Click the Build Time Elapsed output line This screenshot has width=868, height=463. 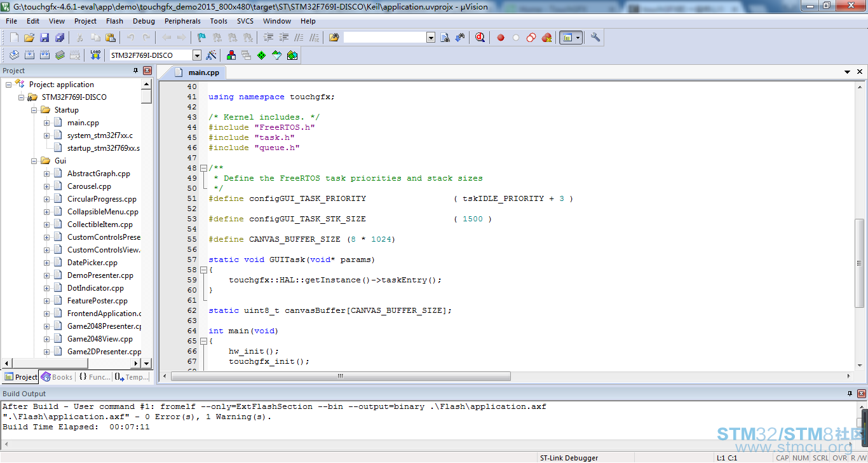tap(76, 427)
